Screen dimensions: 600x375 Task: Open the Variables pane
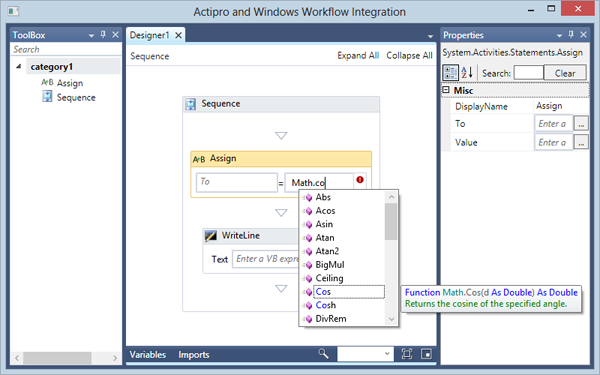tap(148, 354)
